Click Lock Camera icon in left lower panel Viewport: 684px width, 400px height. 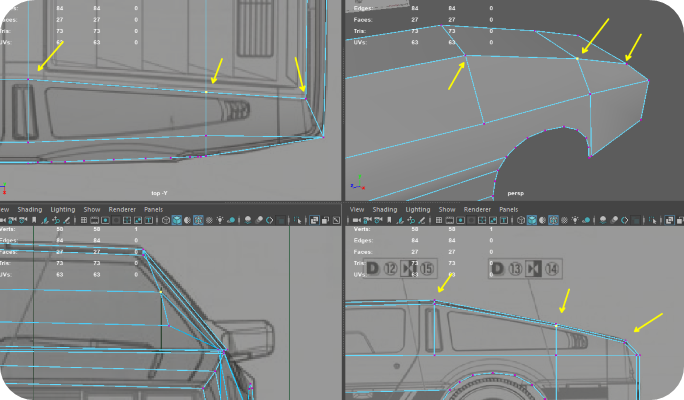point(11,220)
